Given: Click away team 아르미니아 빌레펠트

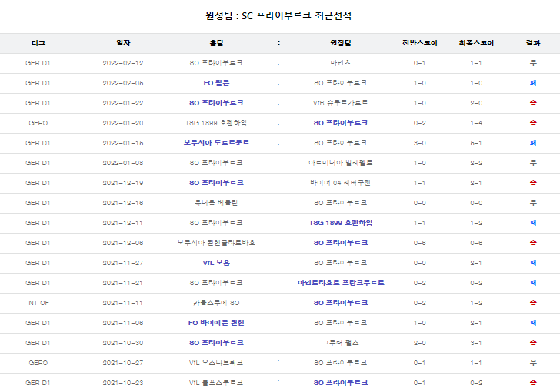Looking at the screenshot, I should click(x=340, y=163).
